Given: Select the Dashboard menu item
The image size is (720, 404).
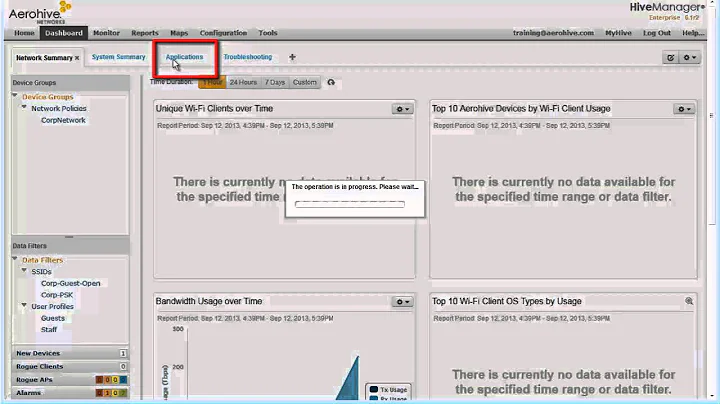Looking at the screenshot, I should tap(64, 33).
